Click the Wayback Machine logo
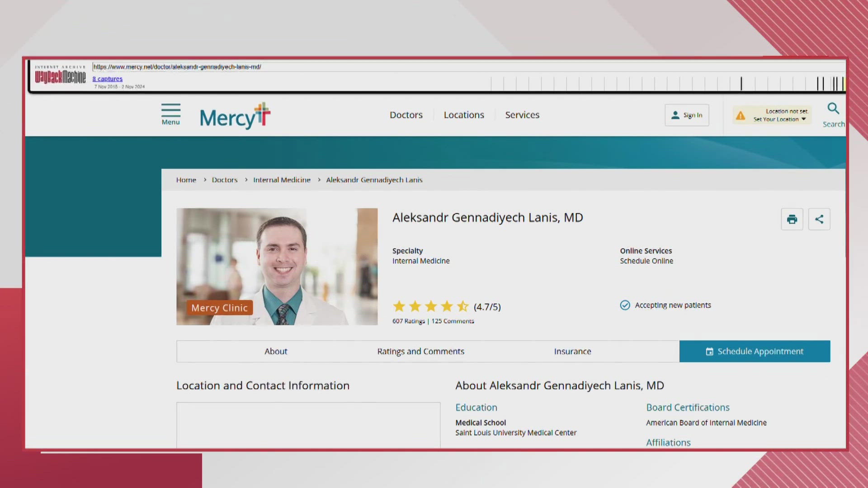Image resolution: width=868 pixels, height=488 pixels. click(60, 75)
